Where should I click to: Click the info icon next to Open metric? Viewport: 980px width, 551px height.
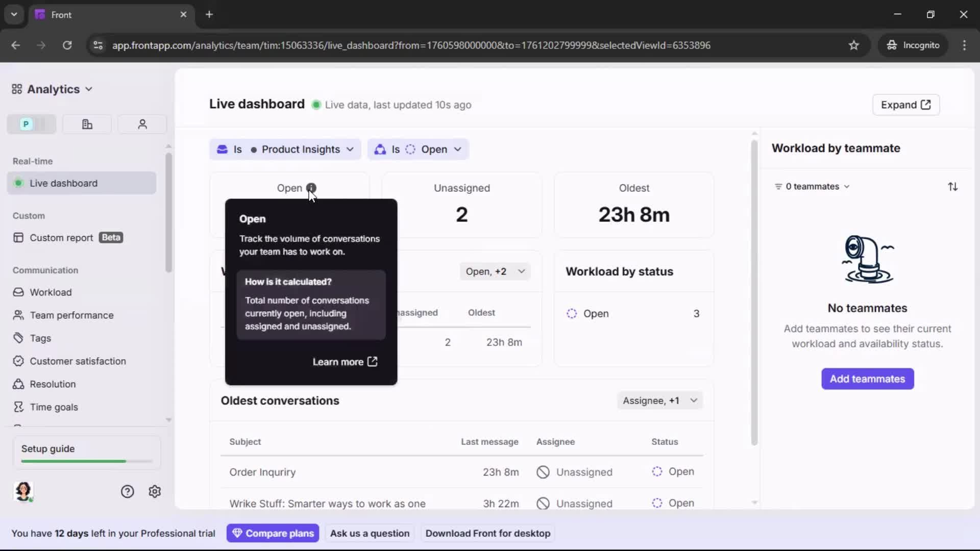click(x=312, y=188)
